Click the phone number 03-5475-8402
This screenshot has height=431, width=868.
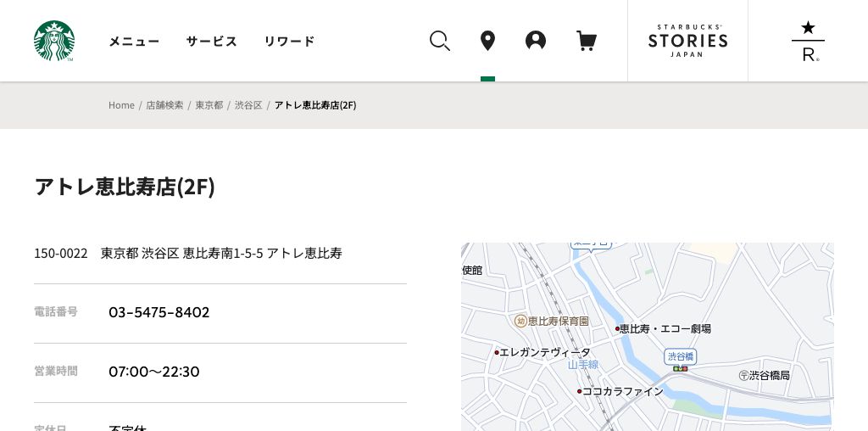(x=159, y=312)
